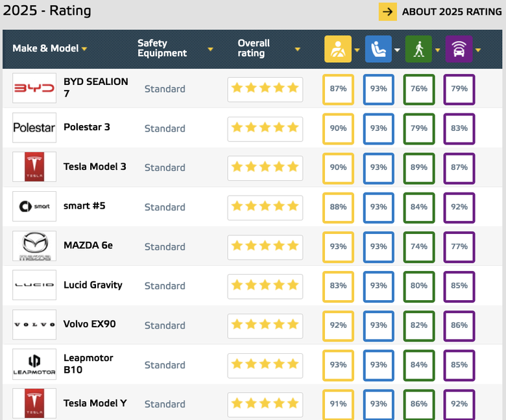
Task: Click the green pedestrian Vulnerable Road Users icon
Action: (x=418, y=49)
